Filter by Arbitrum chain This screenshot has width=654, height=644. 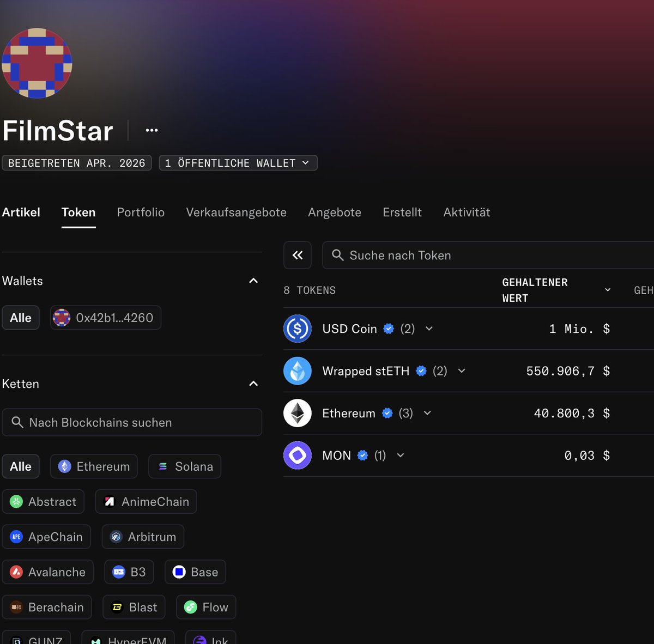tap(143, 537)
